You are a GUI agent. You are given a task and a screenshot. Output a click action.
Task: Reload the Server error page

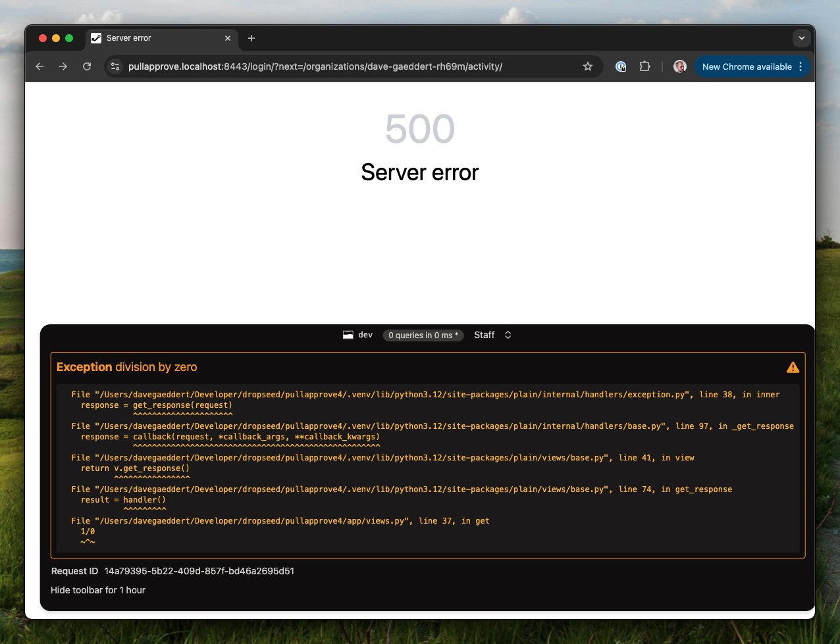87,66
